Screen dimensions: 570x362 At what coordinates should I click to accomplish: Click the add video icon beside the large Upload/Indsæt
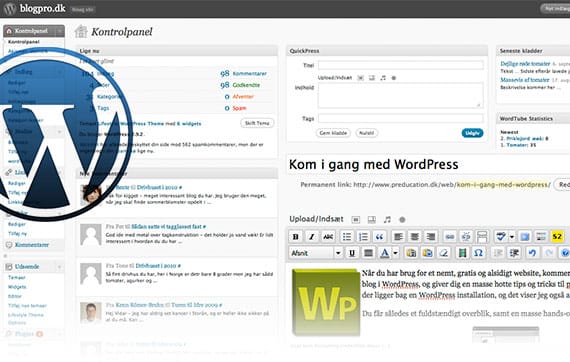pos(372,220)
